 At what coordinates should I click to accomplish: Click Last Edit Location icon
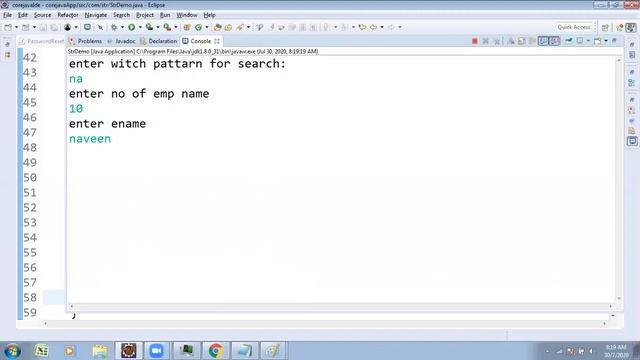362,27
